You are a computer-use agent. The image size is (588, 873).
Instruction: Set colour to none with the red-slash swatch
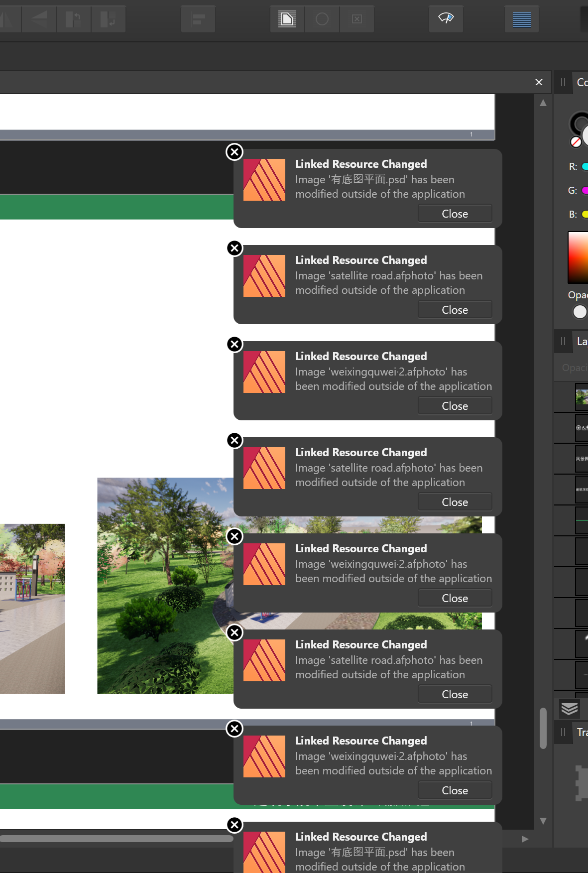coord(576,142)
